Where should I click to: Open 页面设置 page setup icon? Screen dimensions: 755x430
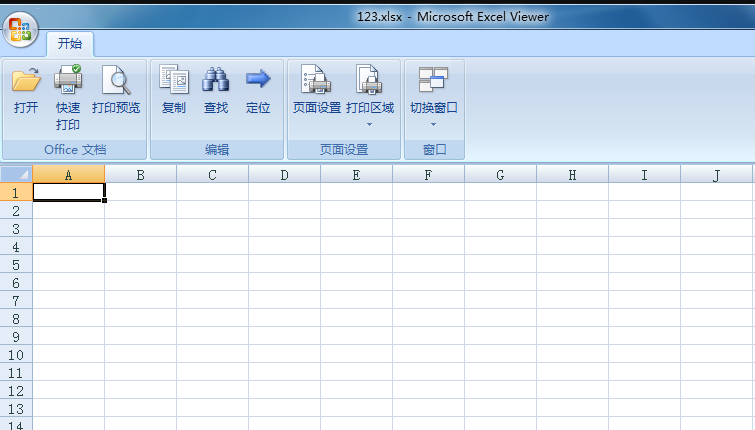(x=317, y=90)
